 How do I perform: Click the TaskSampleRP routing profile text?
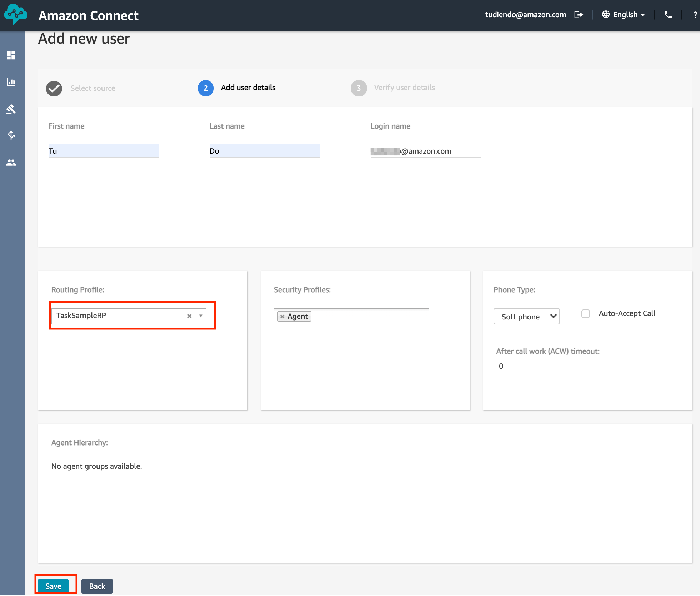(x=81, y=316)
